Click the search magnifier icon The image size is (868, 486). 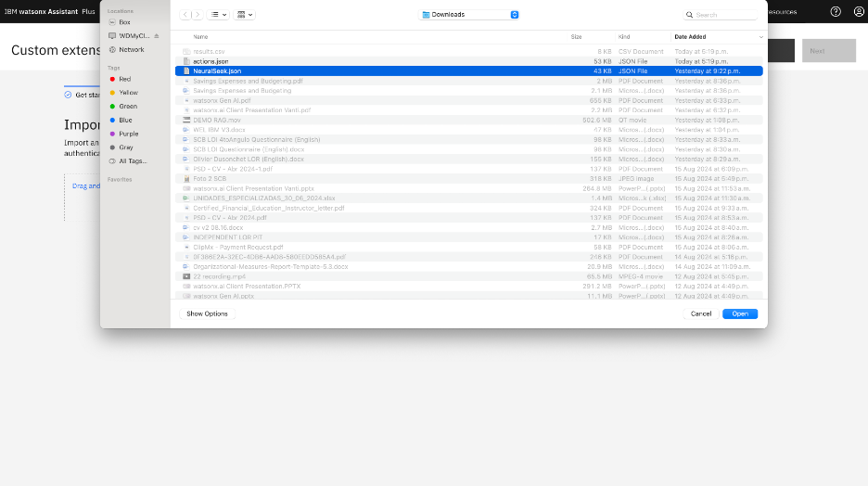(x=690, y=15)
